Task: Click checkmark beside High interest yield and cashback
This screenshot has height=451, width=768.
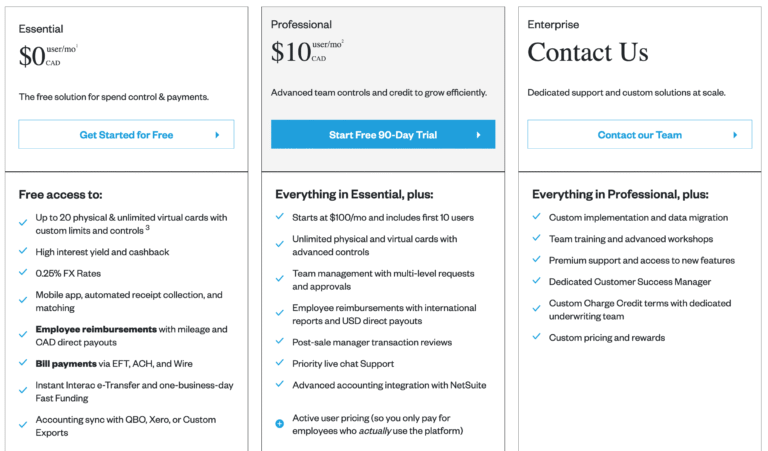Action: 23,252
